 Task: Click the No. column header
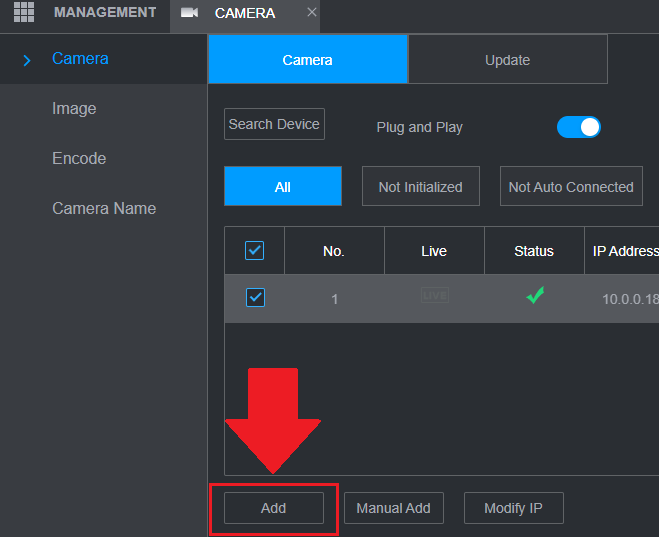pyautogui.click(x=334, y=250)
